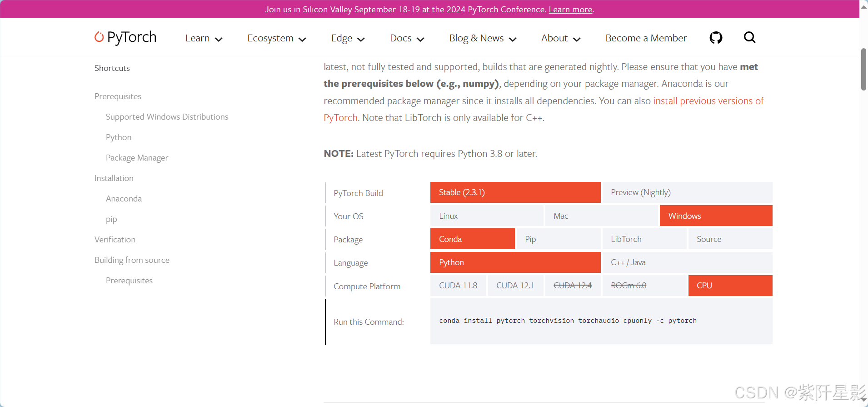
Task: Jump to Prerequisites under Building from source
Action: click(x=129, y=281)
